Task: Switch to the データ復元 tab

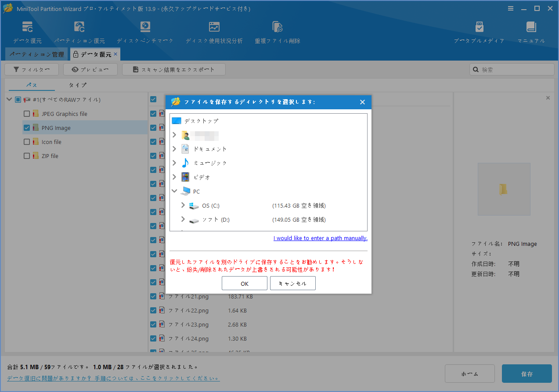Action: [x=95, y=54]
